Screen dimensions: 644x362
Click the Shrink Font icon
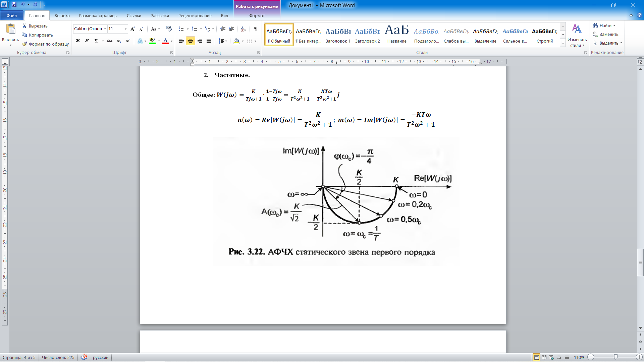pyautogui.click(x=141, y=29)
